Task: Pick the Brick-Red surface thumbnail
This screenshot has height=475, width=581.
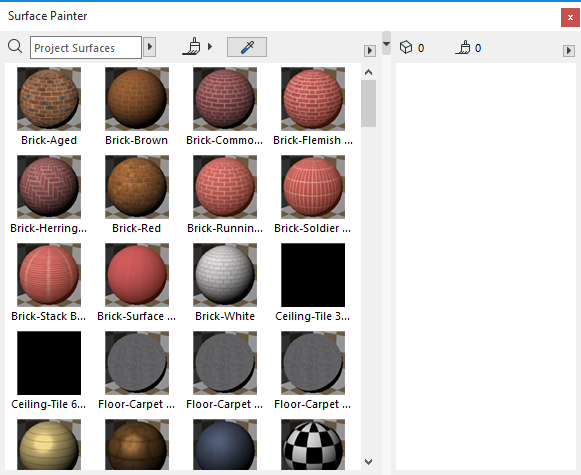Action: [x=137, y=187]
